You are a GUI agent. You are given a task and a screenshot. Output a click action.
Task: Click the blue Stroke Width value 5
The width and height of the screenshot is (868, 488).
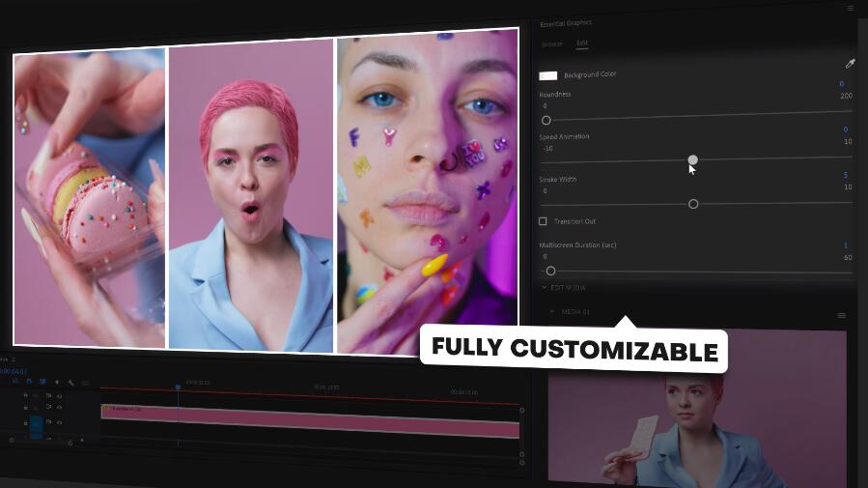[x=845, y=175]
